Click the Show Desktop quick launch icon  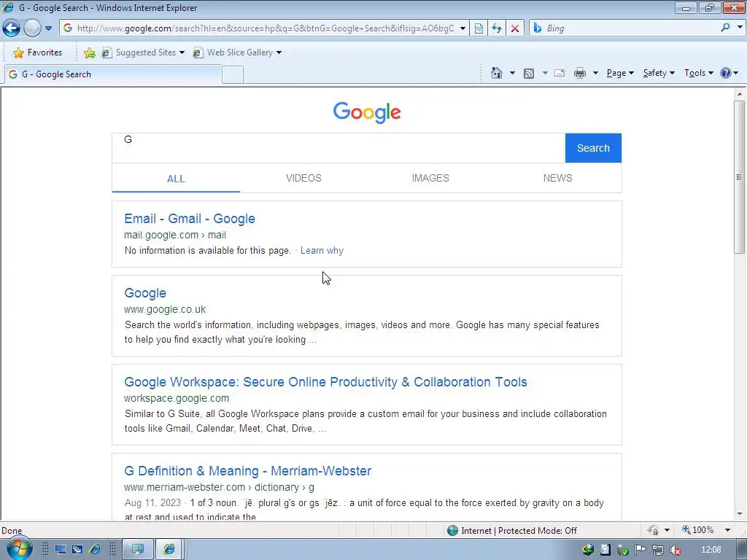[x=60, y=550]
